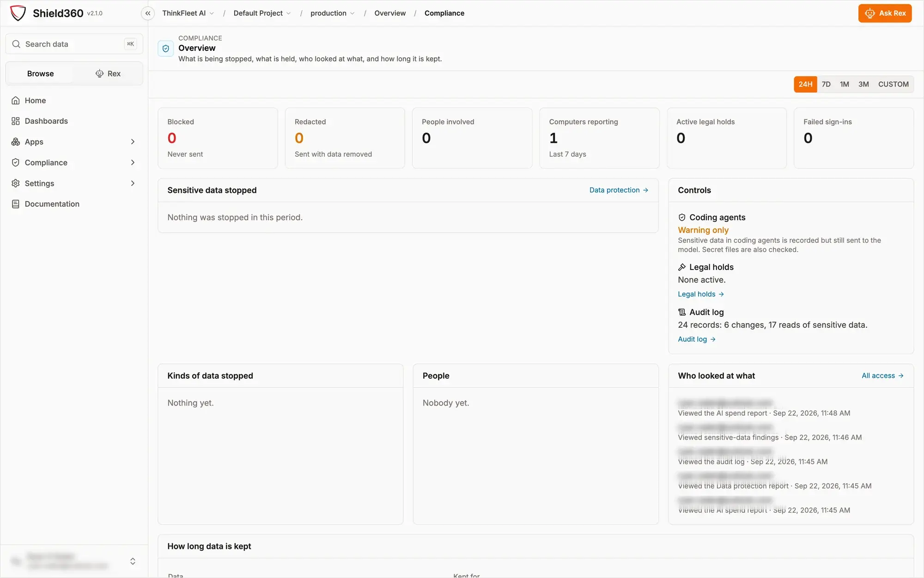Click the compliance shield badge beside Overview heading
Screen dimensions: 924x578
coord(166,49)
